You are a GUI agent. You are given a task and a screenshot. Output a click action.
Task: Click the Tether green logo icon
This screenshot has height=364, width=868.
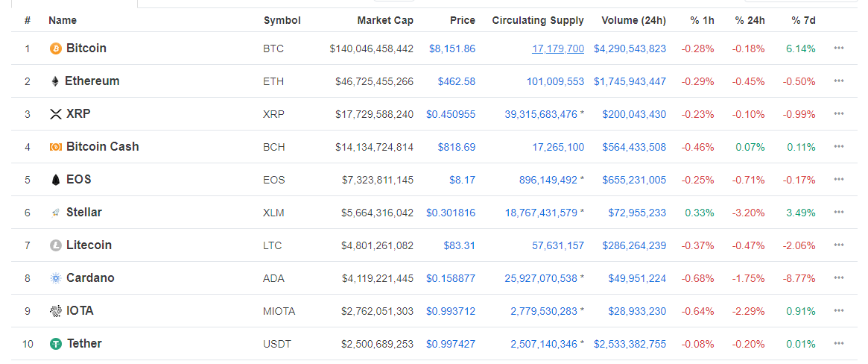(x=55, y=344)
